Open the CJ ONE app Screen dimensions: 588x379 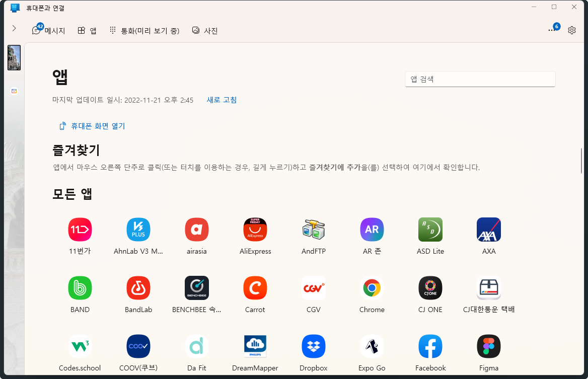(x=430, y=288)
